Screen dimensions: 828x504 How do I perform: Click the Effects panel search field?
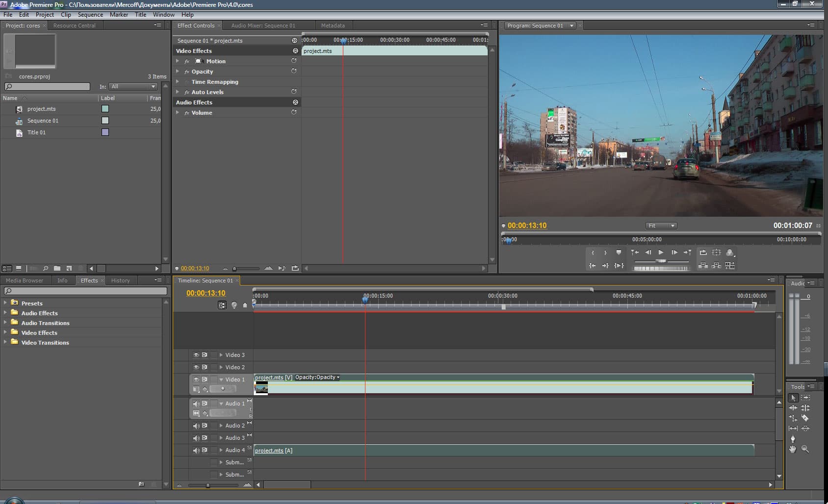click(x=86, y=291)
